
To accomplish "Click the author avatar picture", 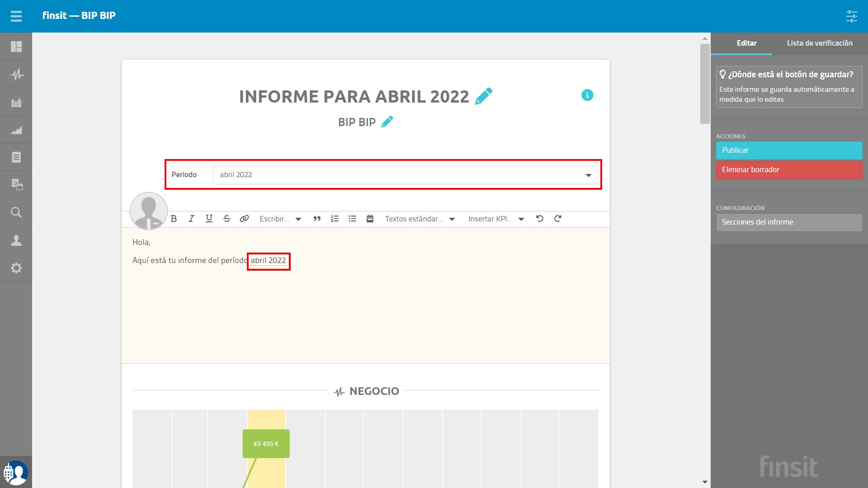I will click(x=149, y=211).
